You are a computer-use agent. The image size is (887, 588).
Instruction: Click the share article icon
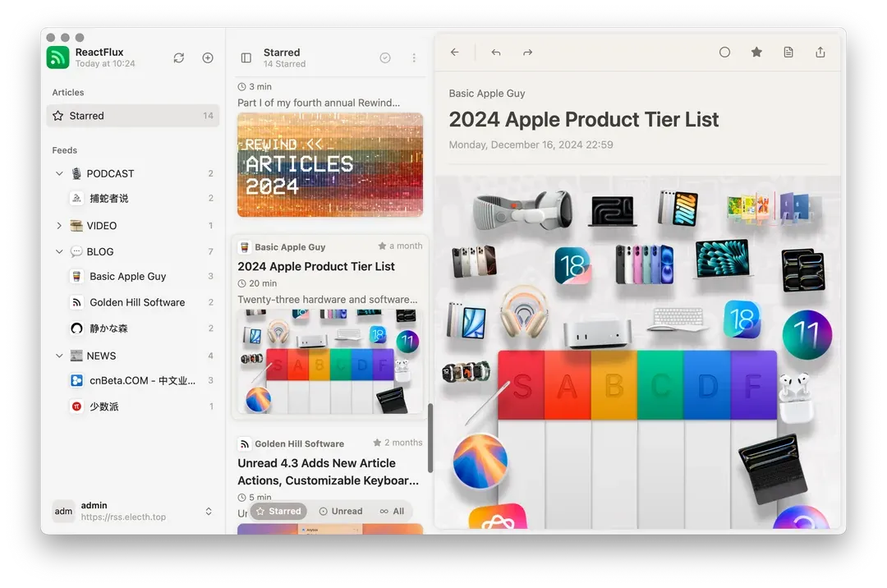point(820,53)
